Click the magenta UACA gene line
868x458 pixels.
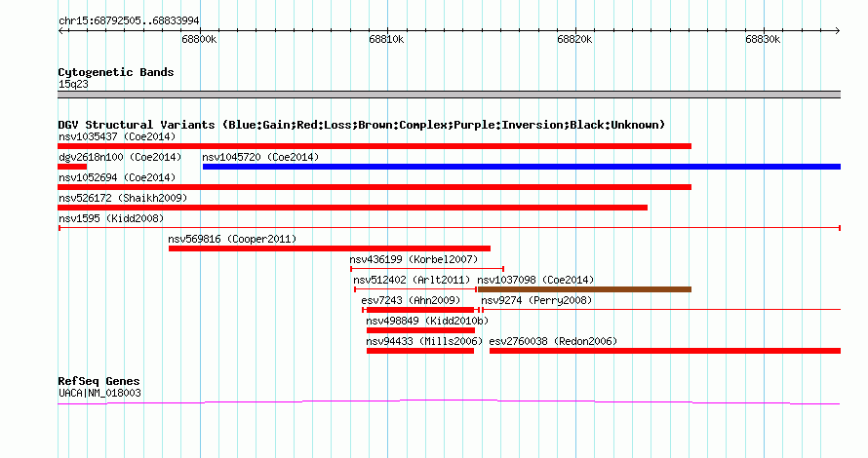pos(449,401)
